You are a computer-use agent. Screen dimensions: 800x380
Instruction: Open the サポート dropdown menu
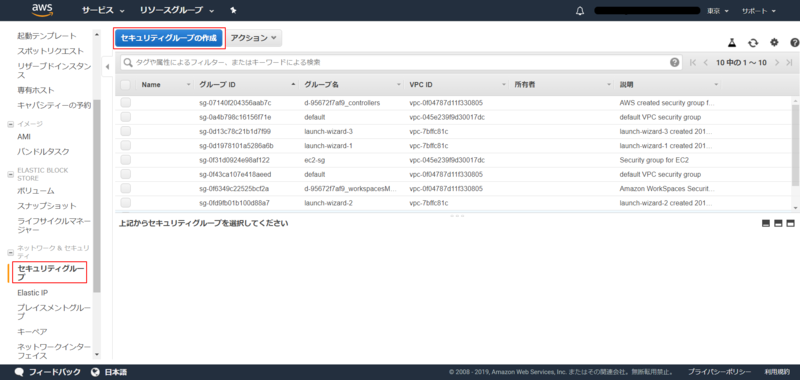[759, 11]
